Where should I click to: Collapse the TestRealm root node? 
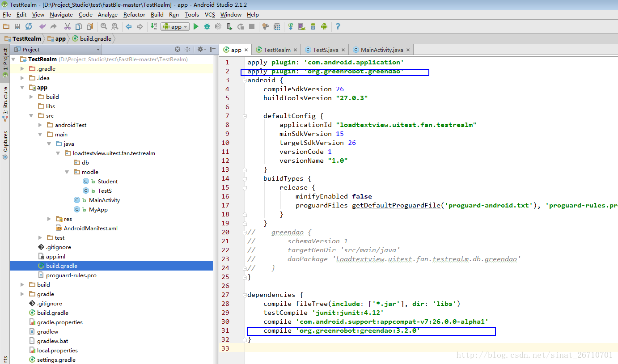[x=13, y=59]
